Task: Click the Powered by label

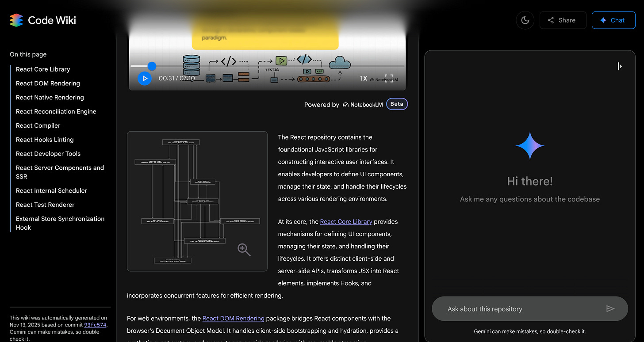Action: coord(322,105)
